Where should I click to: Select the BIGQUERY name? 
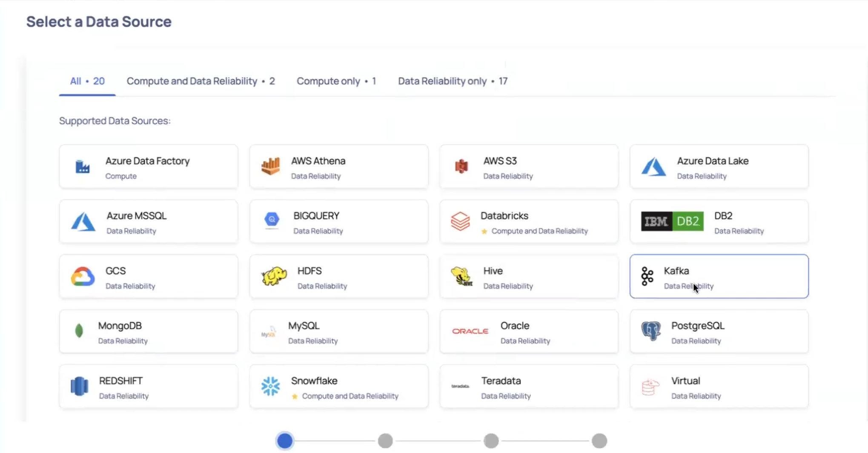tap(316, 215)
